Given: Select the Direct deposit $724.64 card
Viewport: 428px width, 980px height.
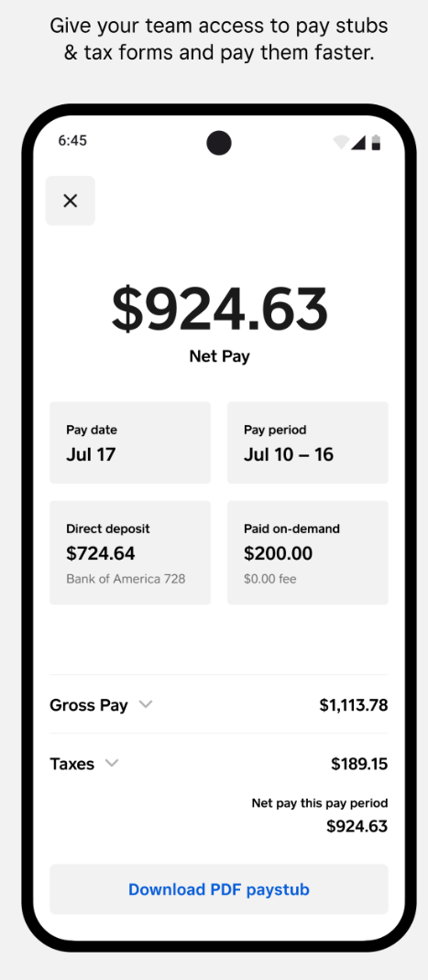Looking at the screenshot, I should tap(130, 552).
